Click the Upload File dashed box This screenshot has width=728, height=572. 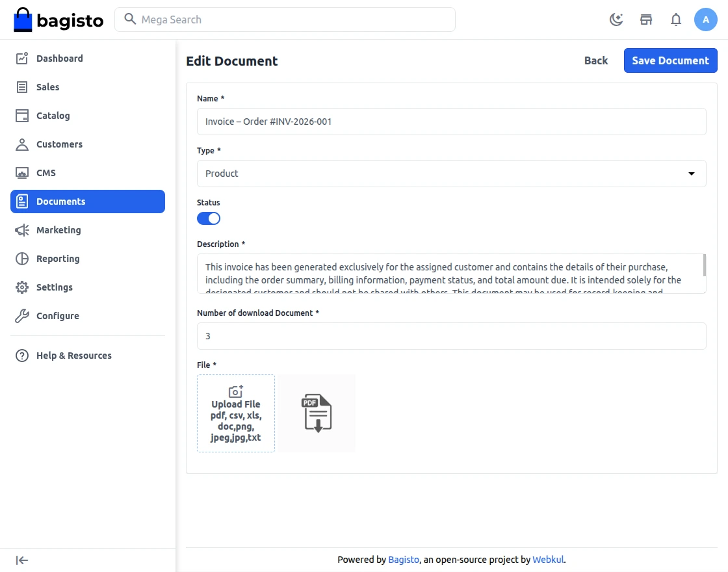236,413
